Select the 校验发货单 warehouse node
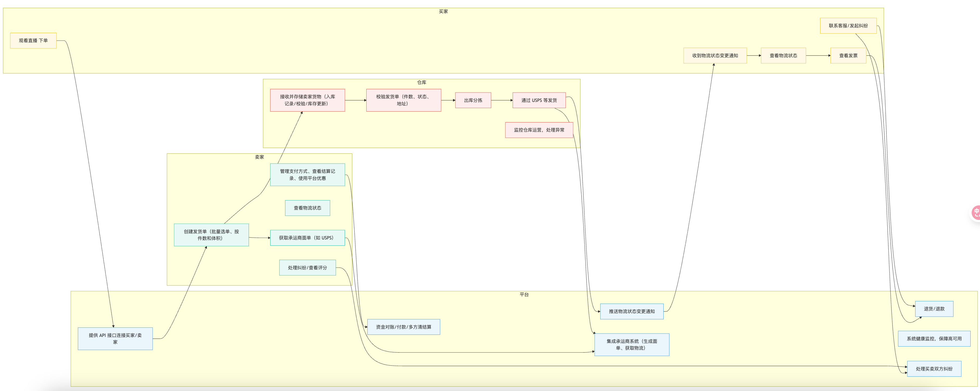980x391 pixels. pos(404,100)
